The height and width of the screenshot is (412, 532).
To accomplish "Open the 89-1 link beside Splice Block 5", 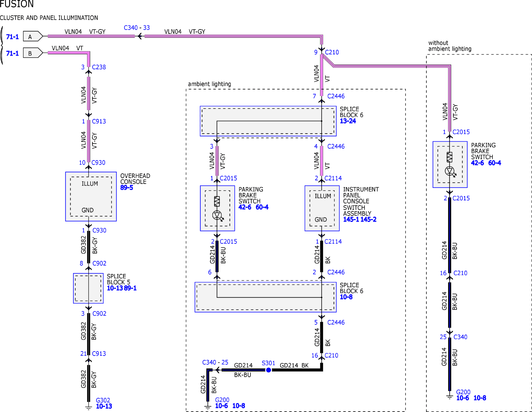I will click(x=130, y=288).
